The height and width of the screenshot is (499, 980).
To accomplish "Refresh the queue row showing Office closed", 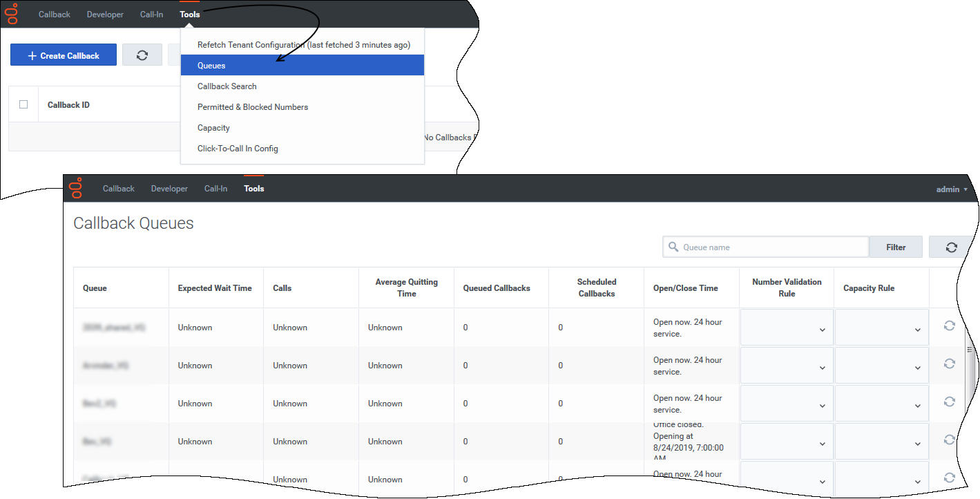I will pos(949,440).
